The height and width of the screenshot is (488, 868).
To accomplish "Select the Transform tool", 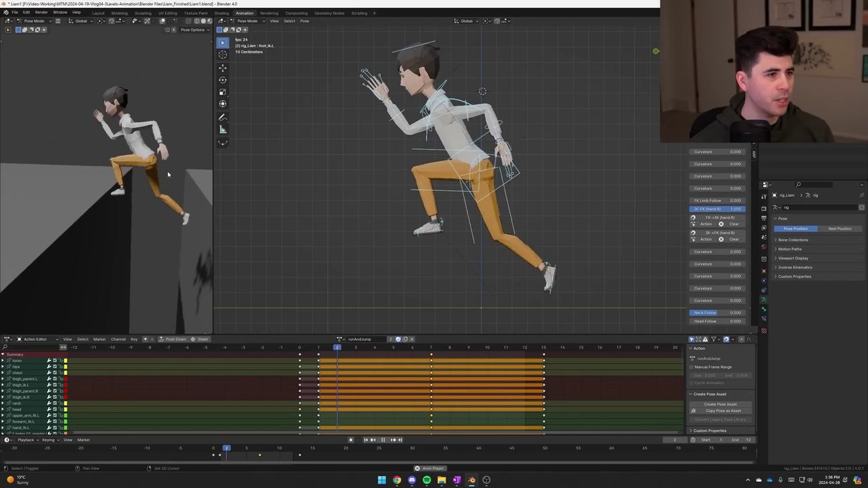I will pyautogui.click(x=223, y=104).
